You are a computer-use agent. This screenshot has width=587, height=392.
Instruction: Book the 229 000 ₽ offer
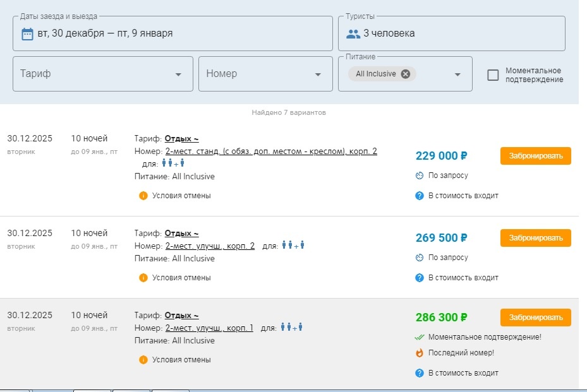536,156
